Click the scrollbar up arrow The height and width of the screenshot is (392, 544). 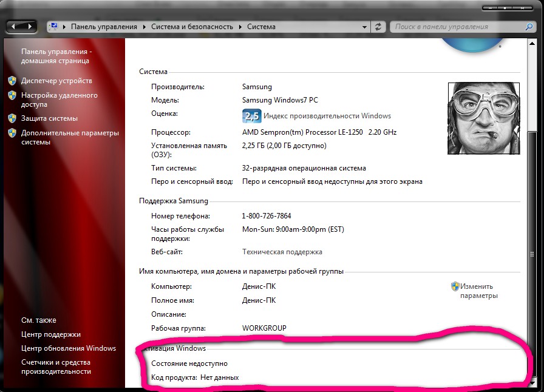click(532, 43)
